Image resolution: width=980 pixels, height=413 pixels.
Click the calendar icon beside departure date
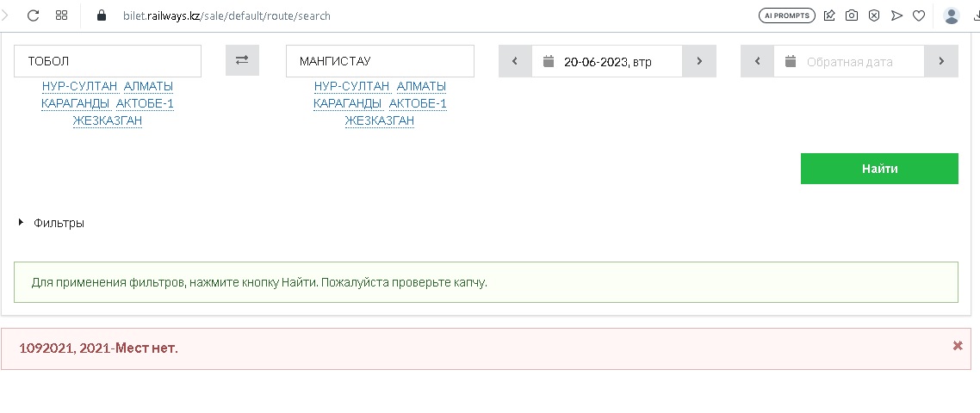(548, 61)
